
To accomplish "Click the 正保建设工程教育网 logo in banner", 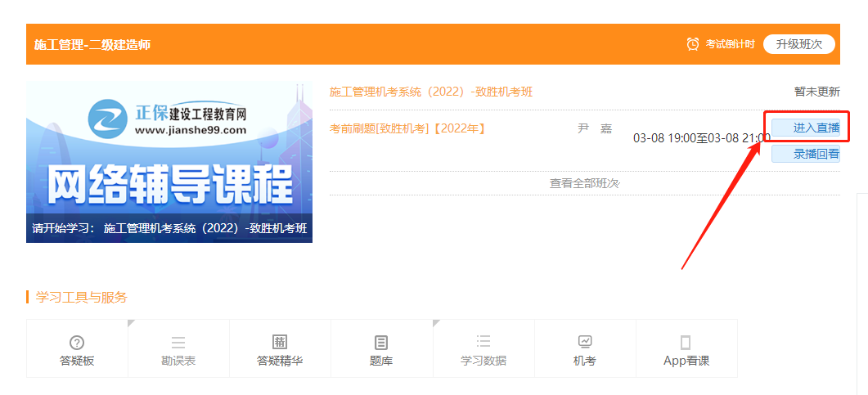I will coord(169,119).
